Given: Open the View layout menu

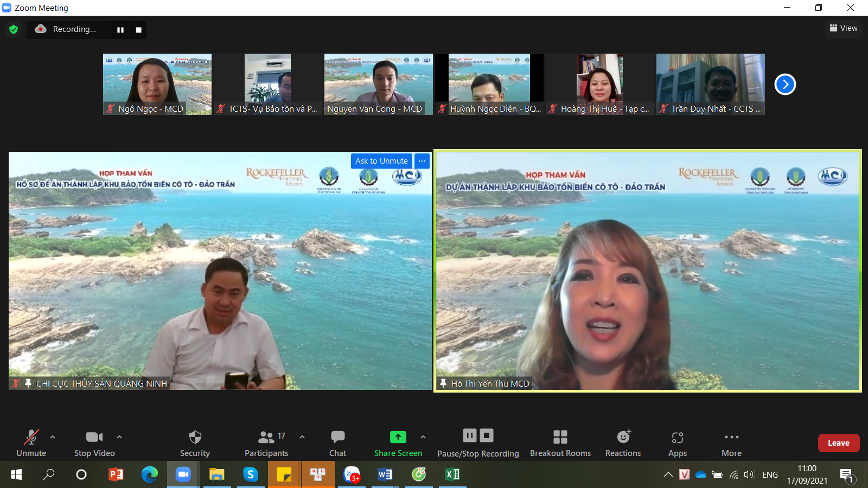Looking at the screenshot, I should 844,28.
